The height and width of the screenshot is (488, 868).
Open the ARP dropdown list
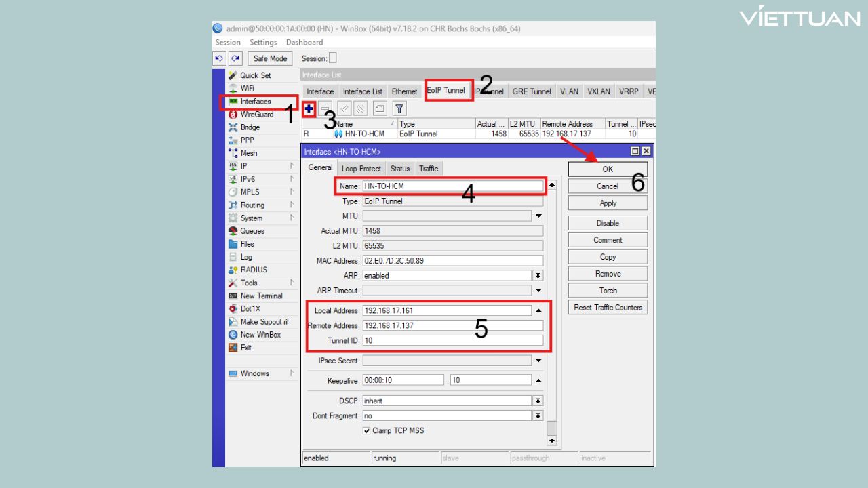pyautogui.click(x=538, y=276)
